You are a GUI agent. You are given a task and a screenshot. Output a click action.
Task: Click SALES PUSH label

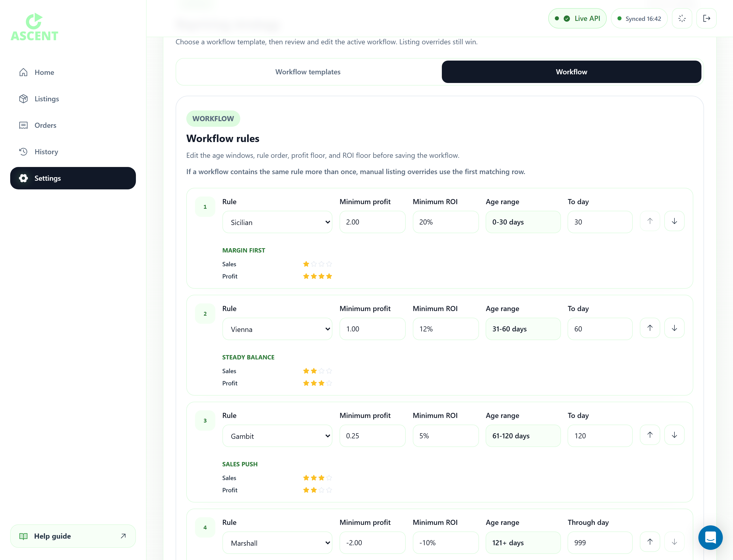click(x=240, y=464)
